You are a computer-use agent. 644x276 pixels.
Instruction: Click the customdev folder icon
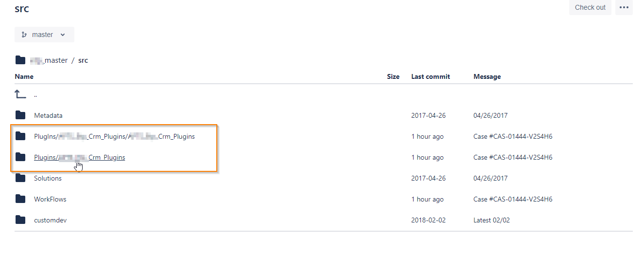[20, 220]
